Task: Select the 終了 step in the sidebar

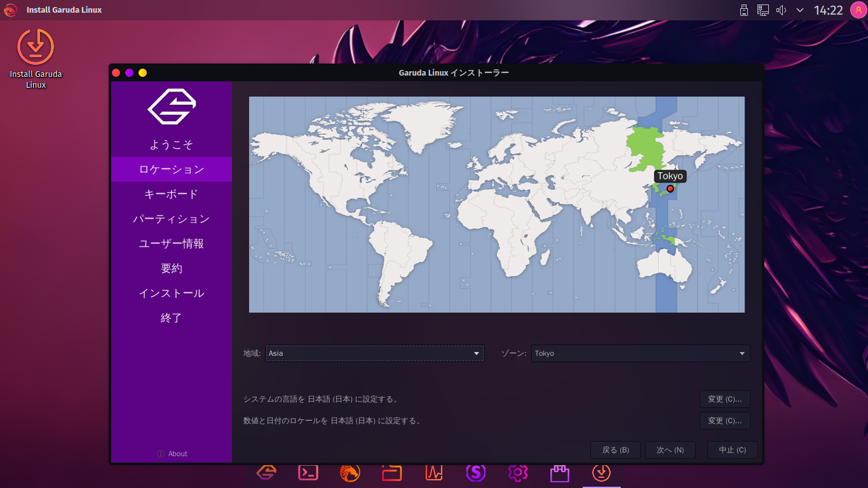Action: (x=172, y=318)
